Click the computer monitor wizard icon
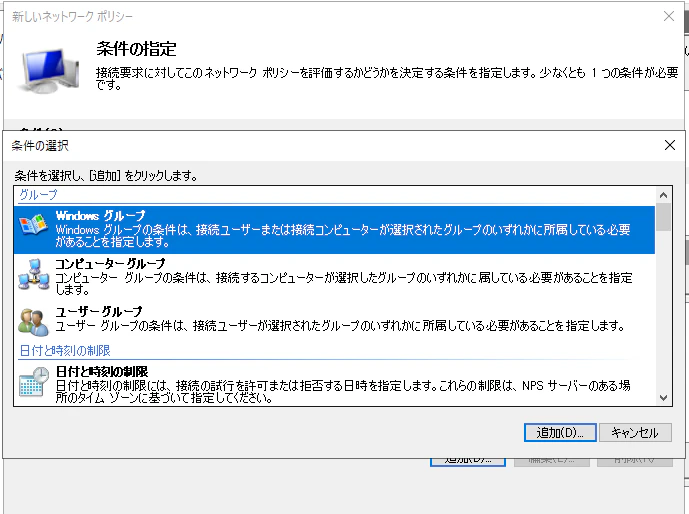The image size is (689, 514). coord(48,70)
